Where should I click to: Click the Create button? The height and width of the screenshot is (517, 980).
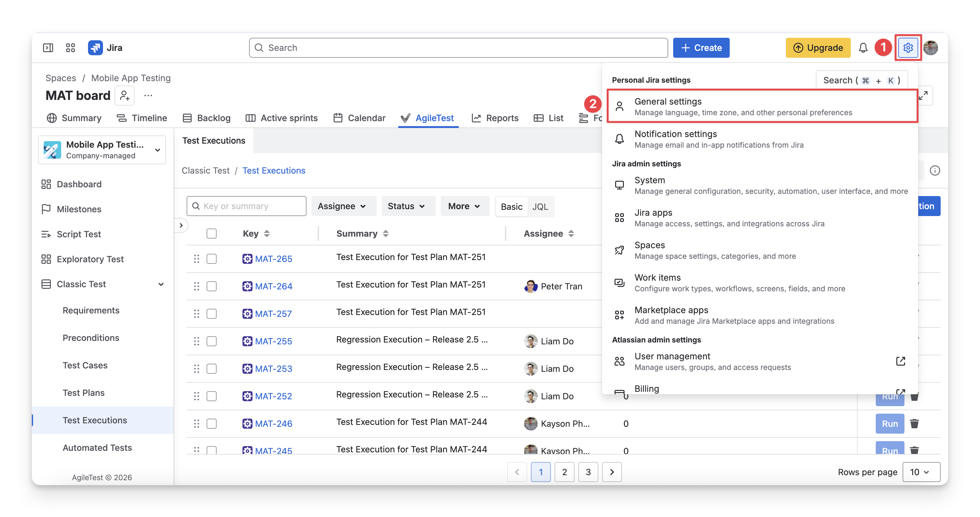(701, 47)
